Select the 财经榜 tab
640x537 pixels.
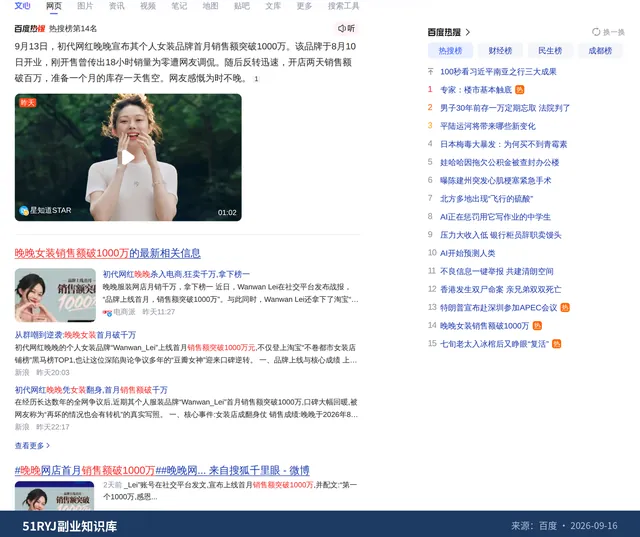[x=500, y=51]
